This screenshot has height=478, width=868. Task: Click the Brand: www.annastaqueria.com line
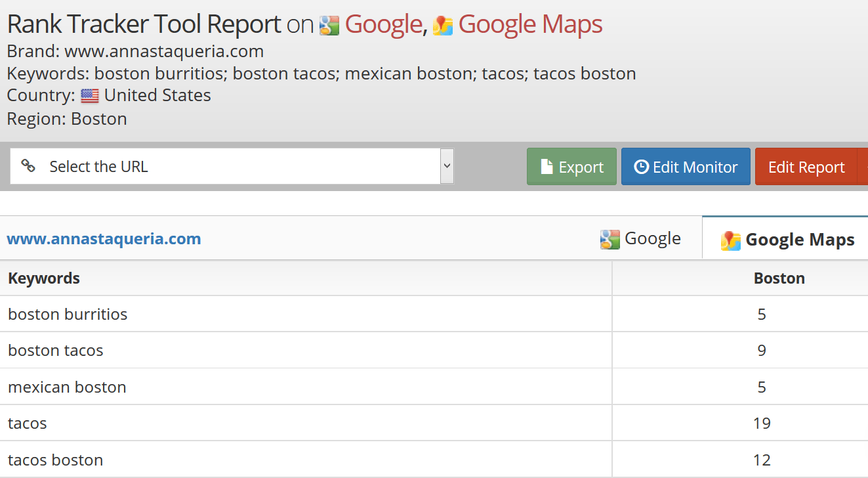(135, 51)
